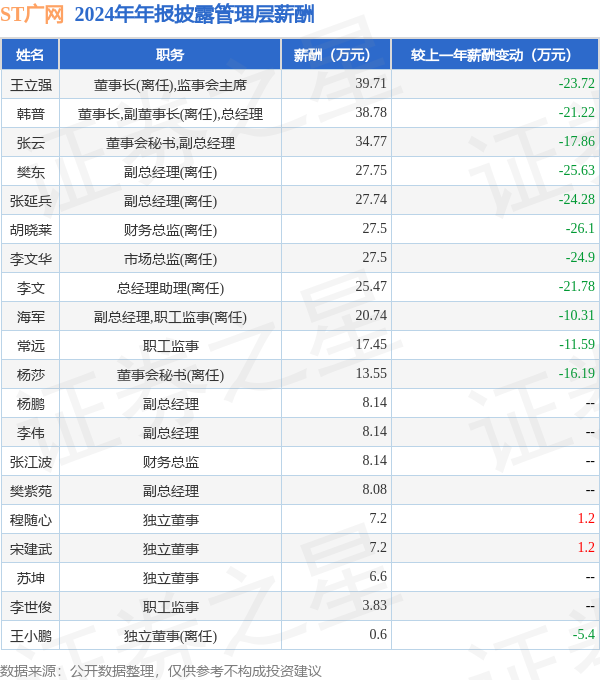Image resolution: width=600 pixels, height=680 pixels.
Task: Click the change value -26.1
Action: point(580,229)
